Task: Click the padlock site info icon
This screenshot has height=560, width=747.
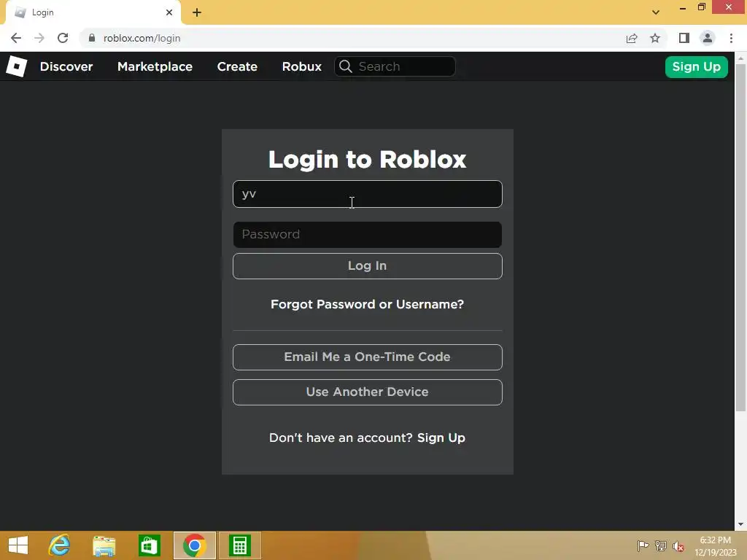Action: pyautogui.click(x=92, y=38)
